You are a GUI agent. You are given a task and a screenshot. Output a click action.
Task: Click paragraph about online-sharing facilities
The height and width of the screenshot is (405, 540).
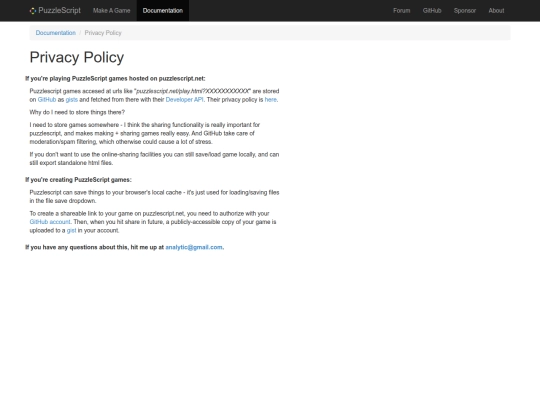tap(154, 159)
